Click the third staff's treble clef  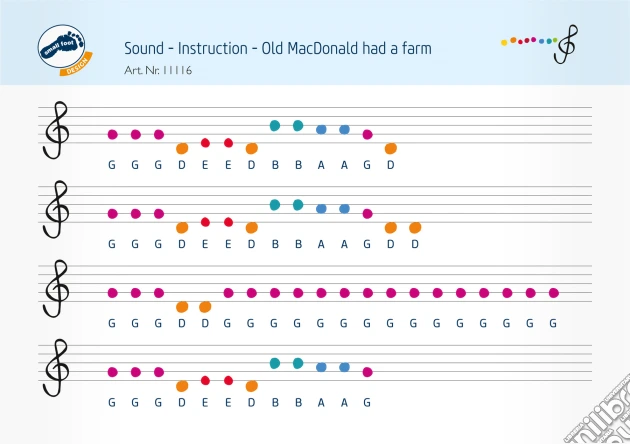coord(55,289)
